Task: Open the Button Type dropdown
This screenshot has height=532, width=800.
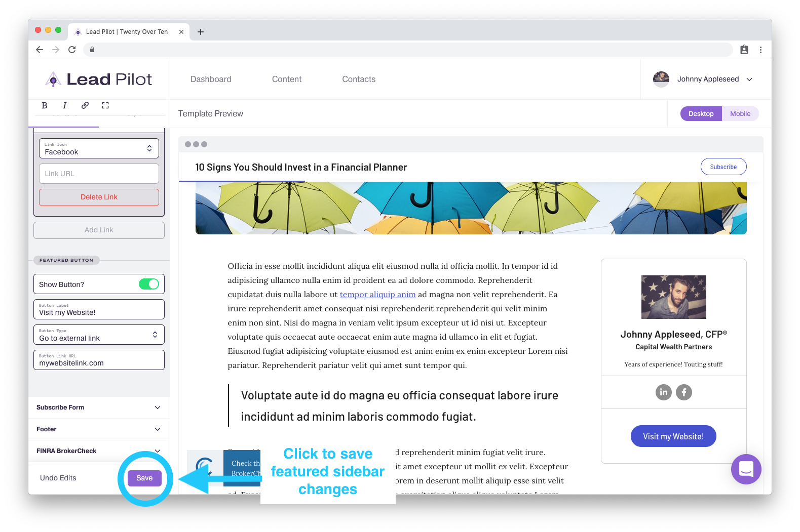Action: coord(99,335)
